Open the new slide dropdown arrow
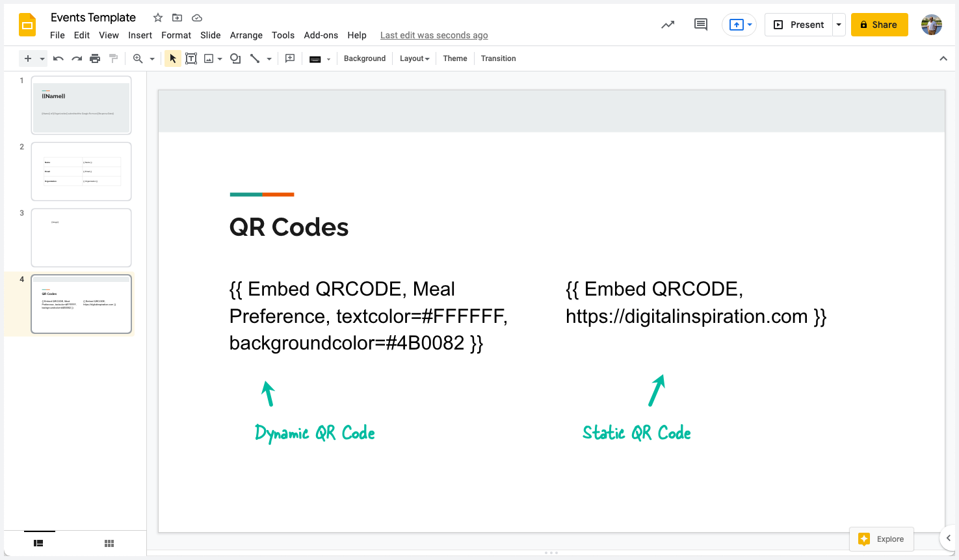Screen dimensions: 959x560 (x=42, y=58)
